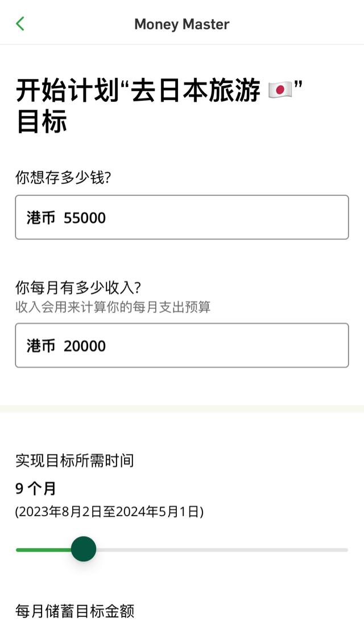Tap the "每月储蓄目标金额" label
364x626 pixels.
[75, 611]
